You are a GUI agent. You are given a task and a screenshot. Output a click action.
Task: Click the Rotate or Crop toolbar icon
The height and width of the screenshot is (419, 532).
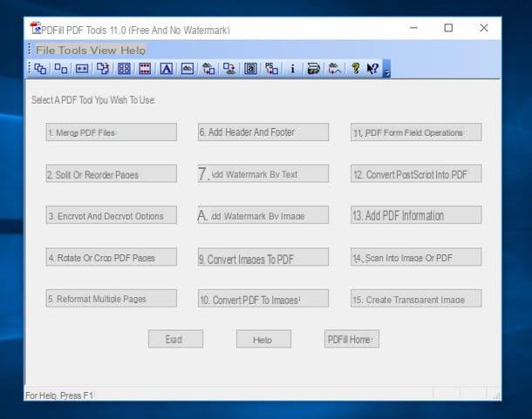[103, 69]
